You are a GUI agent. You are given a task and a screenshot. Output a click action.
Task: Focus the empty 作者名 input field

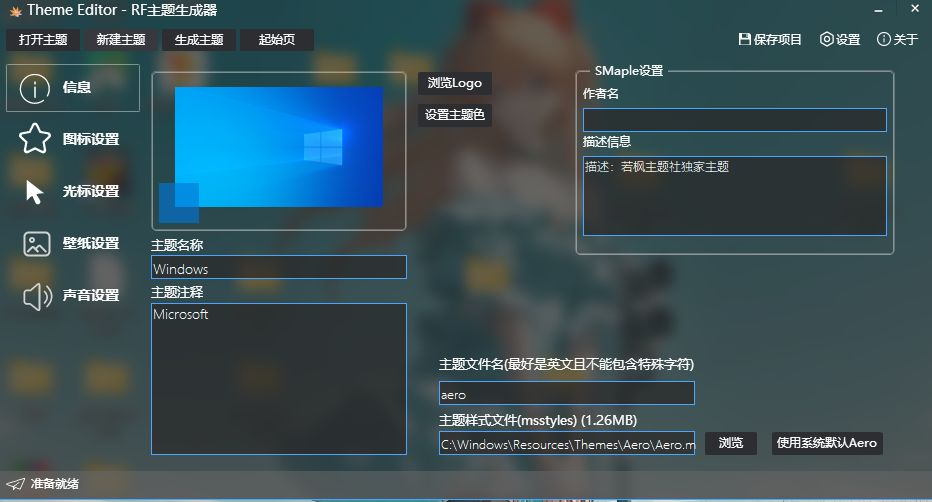(735, 120)
